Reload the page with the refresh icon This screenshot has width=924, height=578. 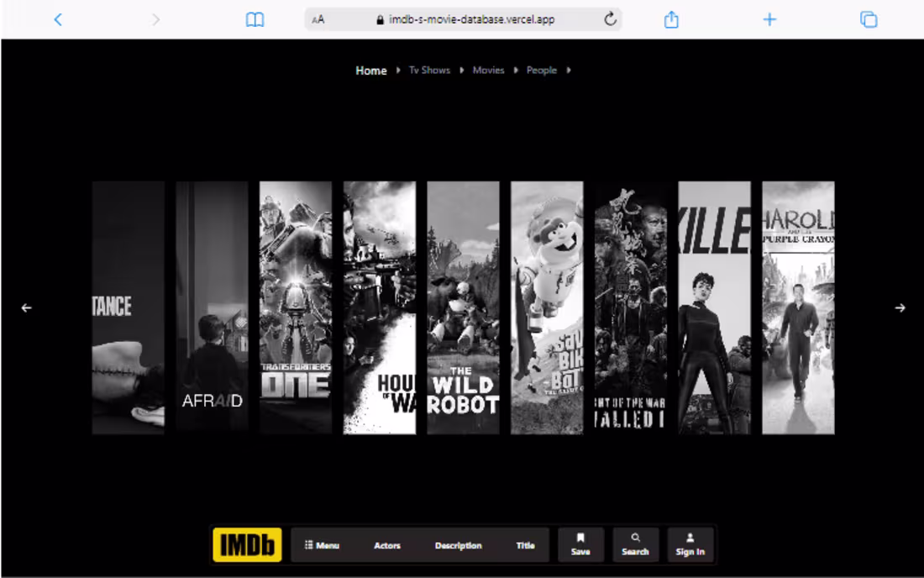click(x=611, y=18)
